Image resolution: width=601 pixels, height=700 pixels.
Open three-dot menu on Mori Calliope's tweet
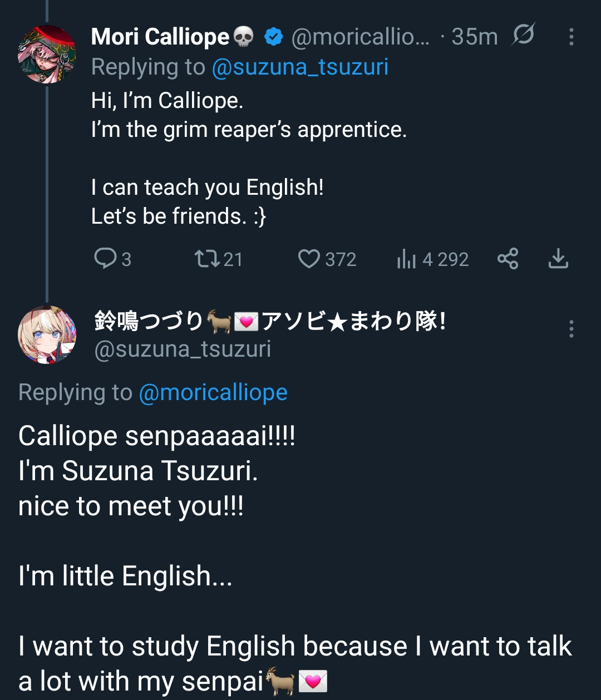tap(571, 37)
